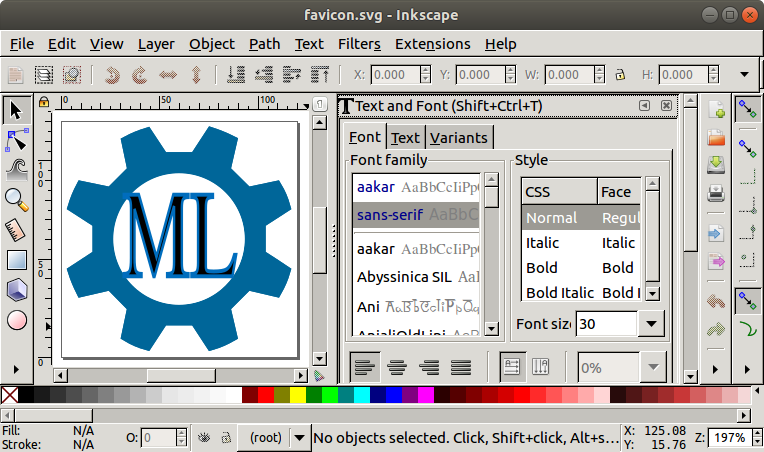Select the Rectangle tool
The width and height of the screenshot is (764, 452).
(x=17, y=260)
